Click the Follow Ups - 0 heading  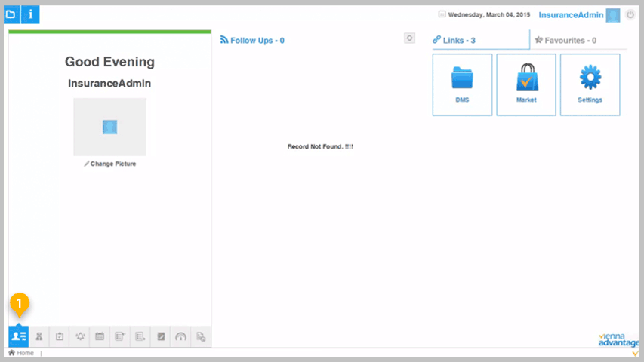pos(252,40)
